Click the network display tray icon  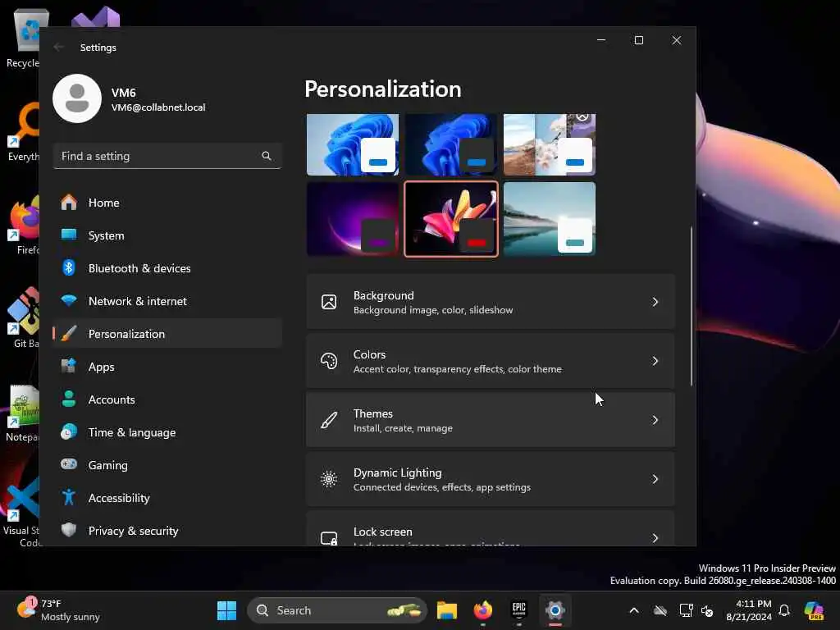tap(686, 610)
